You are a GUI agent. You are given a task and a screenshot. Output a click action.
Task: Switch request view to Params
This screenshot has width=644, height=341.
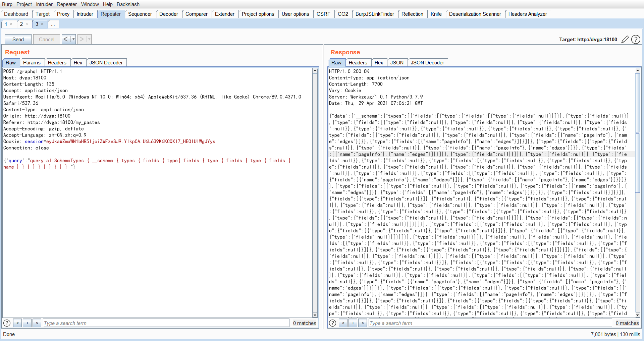pos(32,62)
